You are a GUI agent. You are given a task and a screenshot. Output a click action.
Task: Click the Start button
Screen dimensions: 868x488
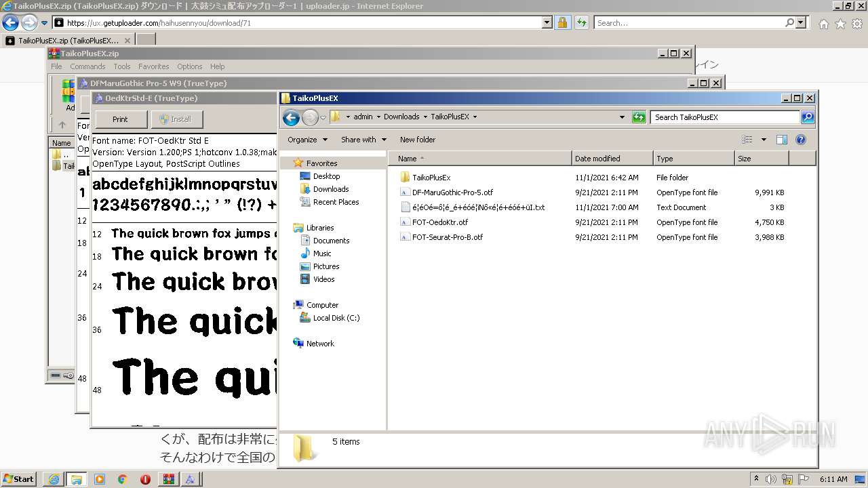pyautogui.click(x=18, y=479)
